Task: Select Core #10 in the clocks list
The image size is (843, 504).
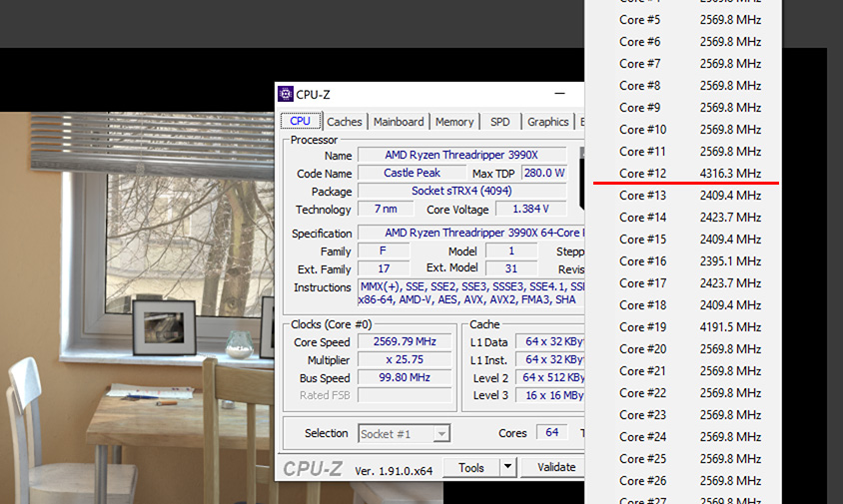Action: (x=683, y=130)
